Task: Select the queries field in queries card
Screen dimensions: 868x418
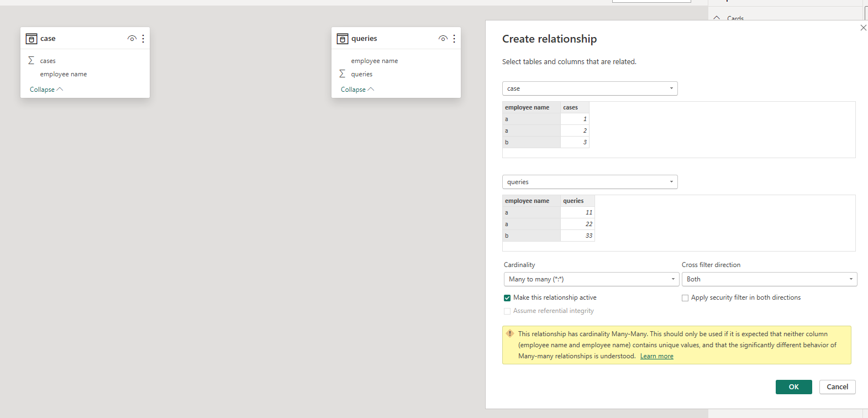Action: click(362, 74)
